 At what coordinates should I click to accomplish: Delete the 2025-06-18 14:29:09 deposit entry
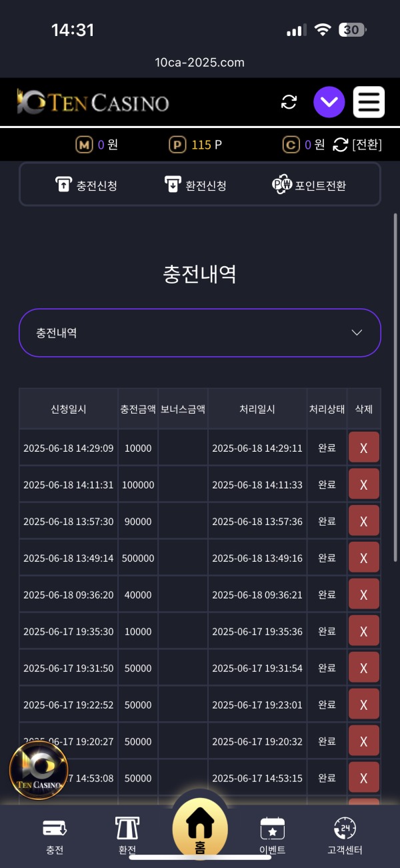364,447
